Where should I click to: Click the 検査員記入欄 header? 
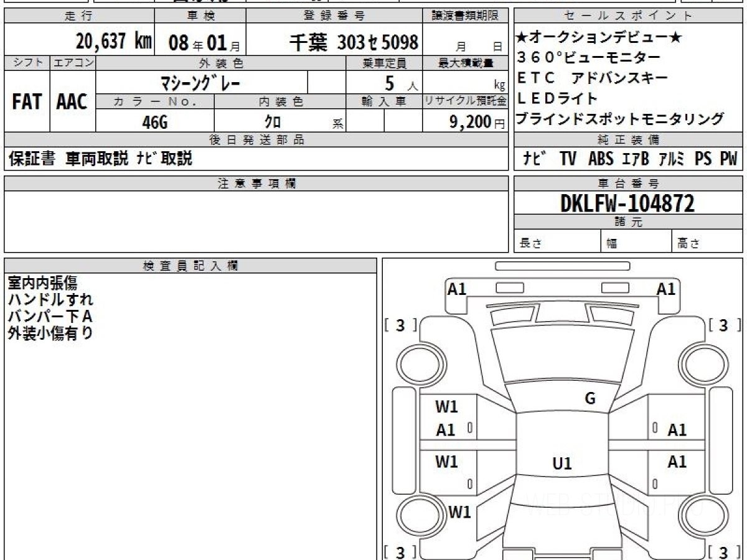pyautogui.click(x=190, y=265)
